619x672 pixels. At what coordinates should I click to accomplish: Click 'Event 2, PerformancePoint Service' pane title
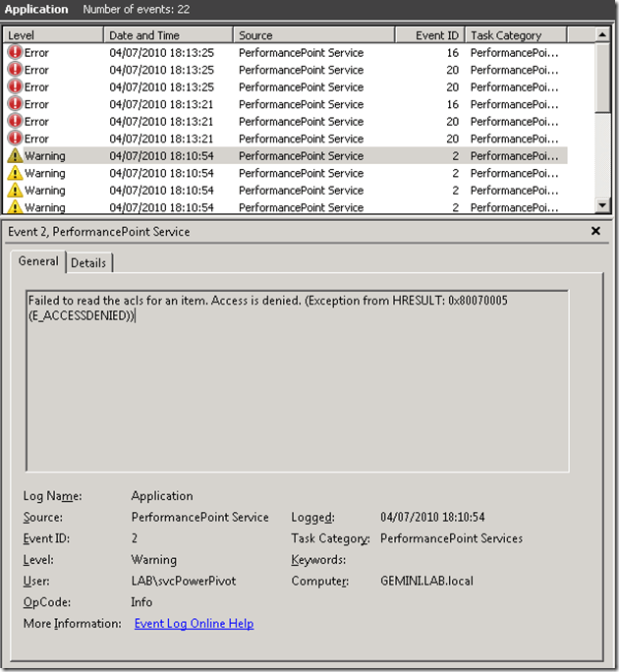click(x=99, y=232)
